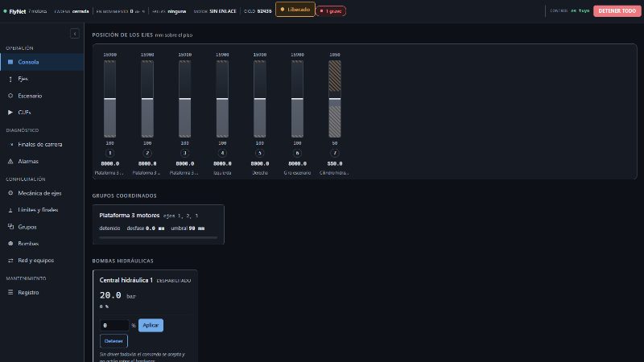Open the 1 grave alarm badge
The image size is (644, 362).
(x=331, y=11)
